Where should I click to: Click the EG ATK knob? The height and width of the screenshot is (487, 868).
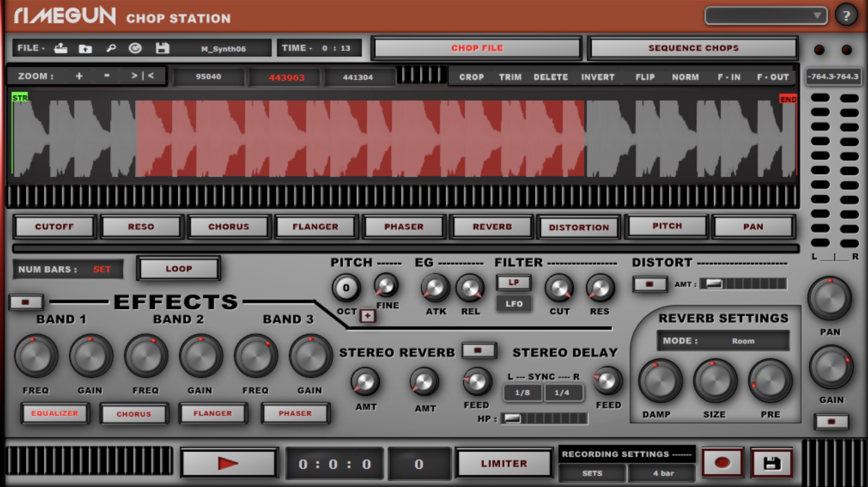[x=435, y=288]
